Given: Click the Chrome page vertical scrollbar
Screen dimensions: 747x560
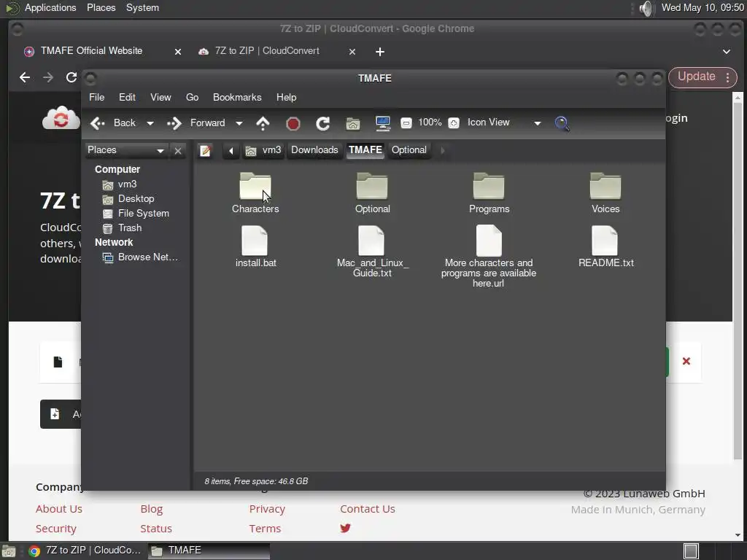Looking at the screenshot, I should tap(738, 281).
